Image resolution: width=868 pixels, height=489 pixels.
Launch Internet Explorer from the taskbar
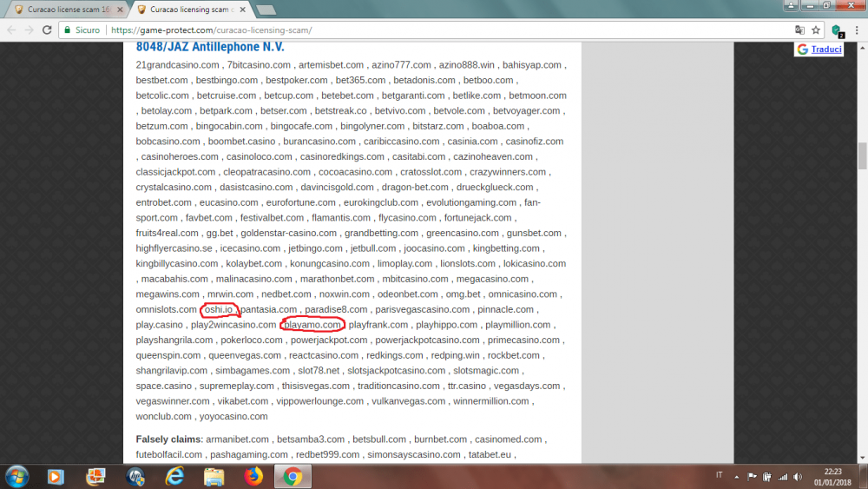pos(175,476)
